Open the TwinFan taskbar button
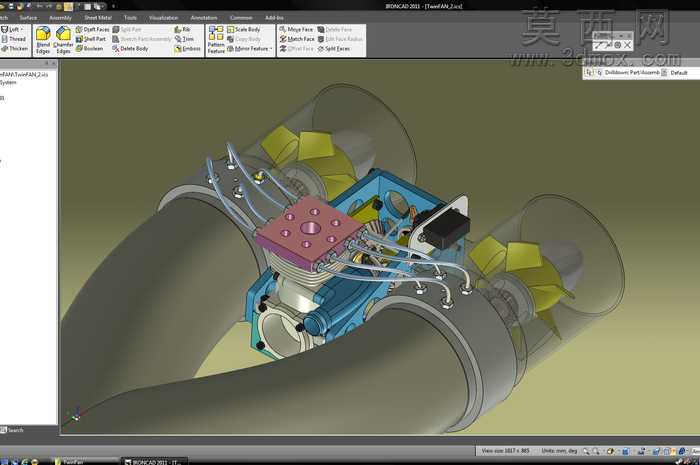The width and height of the screenshot is (700, 465). [85, 461]
